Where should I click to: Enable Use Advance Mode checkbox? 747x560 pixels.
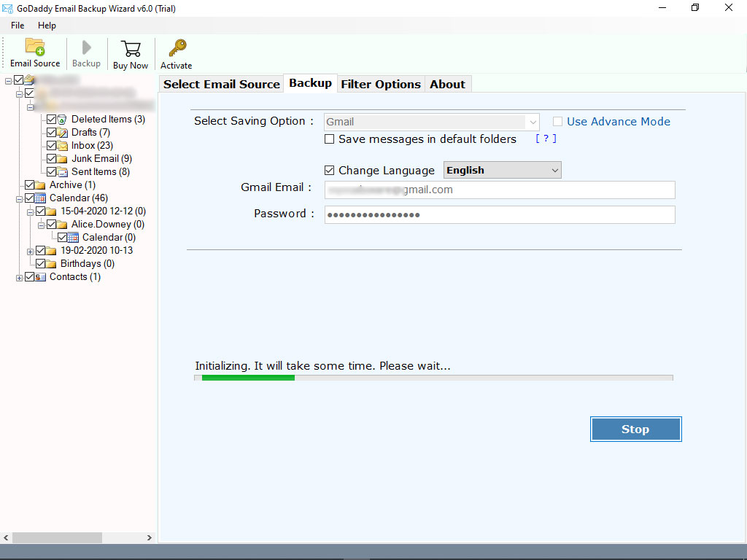pos(557,122)
